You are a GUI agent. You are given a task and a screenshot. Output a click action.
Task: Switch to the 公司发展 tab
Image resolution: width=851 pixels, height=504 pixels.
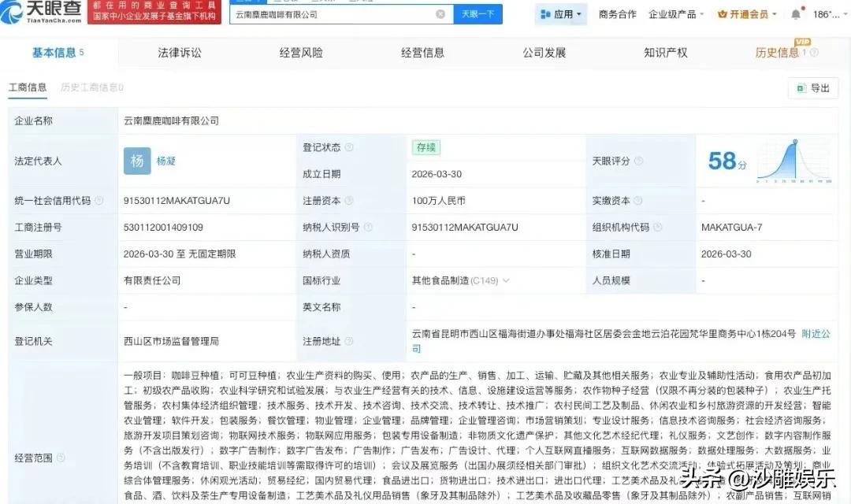pyautogui.click(x=544, y=53)
